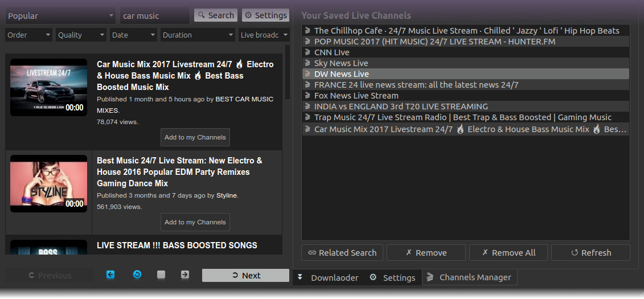Click the clapper icon on the Channels Manager tab
Viewport: 644px width, 299px height.
[x=429, y=277]
